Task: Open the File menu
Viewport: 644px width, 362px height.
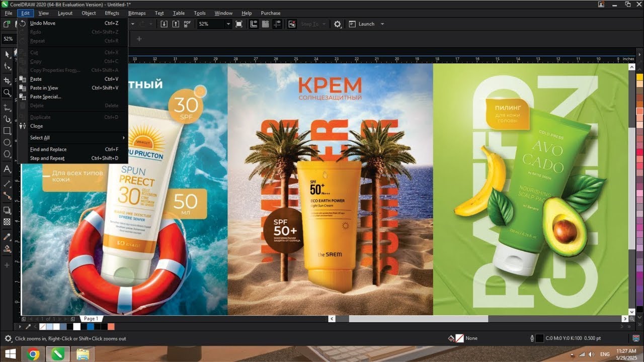Action: tap(9, 13)
